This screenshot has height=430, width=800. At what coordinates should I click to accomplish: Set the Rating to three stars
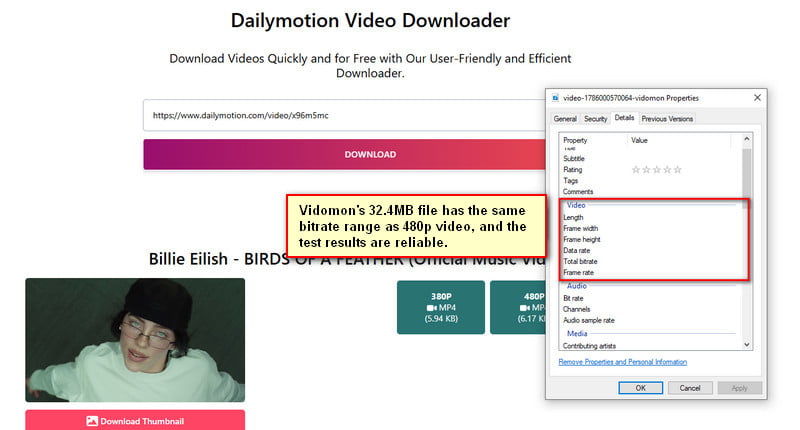tap(657, 169)
